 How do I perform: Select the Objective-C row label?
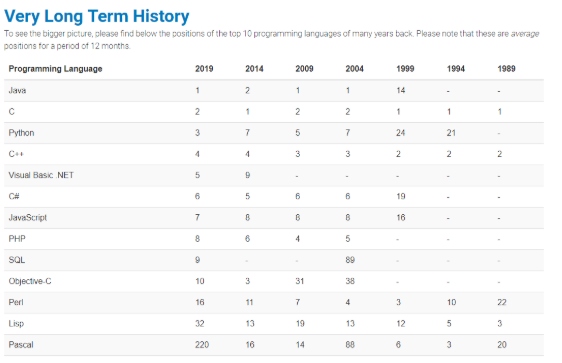30,281
